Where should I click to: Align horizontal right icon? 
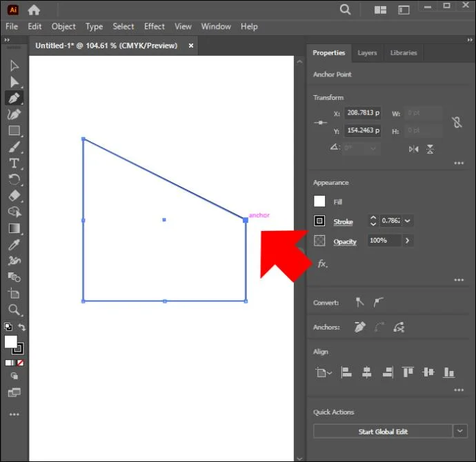(388, 372)
